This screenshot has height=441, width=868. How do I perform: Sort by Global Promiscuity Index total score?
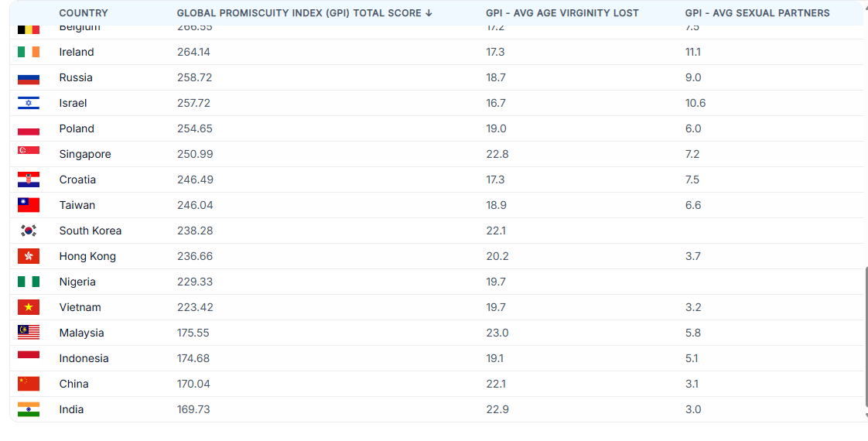tap(299, 13)
